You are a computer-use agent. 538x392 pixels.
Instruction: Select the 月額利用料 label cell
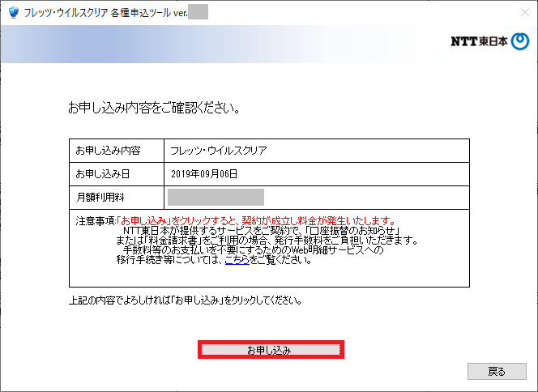[x=117, y=197]
